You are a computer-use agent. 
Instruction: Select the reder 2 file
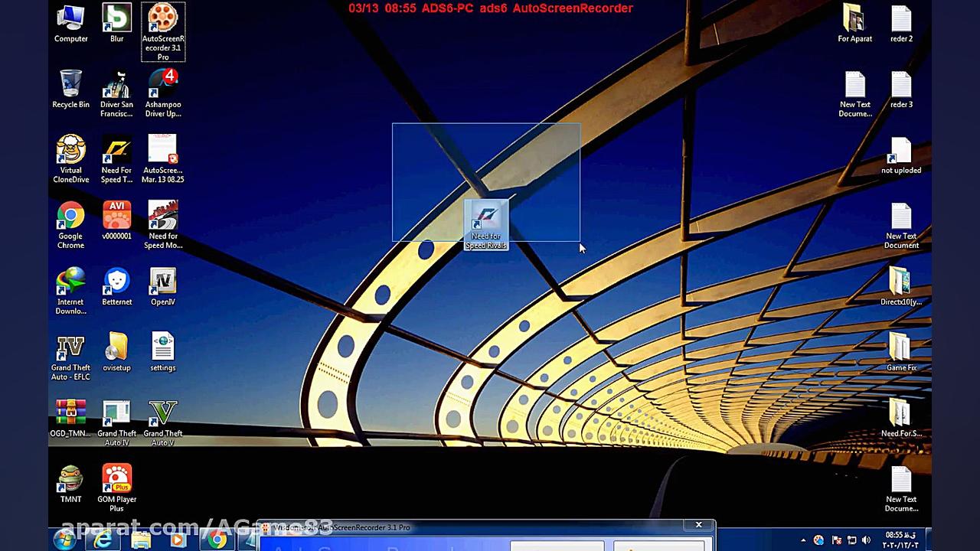click(x=901, y=24)
